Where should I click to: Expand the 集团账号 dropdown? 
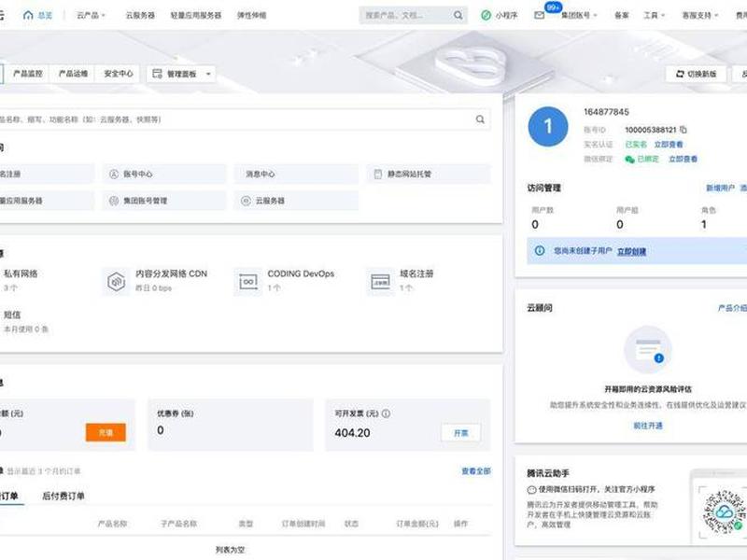(579, 15)
